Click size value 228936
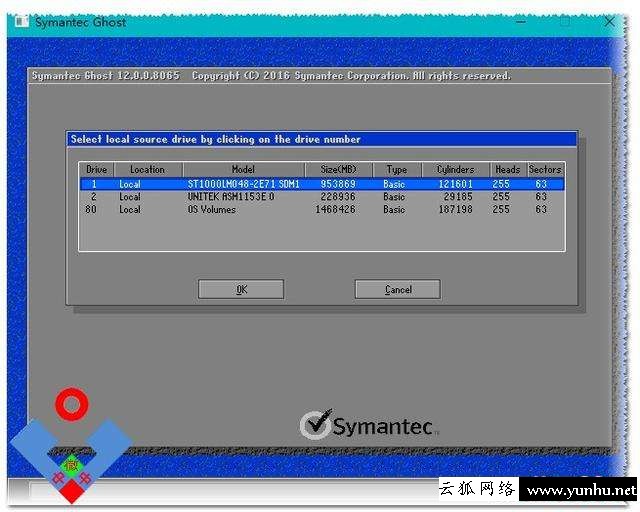The image size is (640, 512). tap(338, 197)
